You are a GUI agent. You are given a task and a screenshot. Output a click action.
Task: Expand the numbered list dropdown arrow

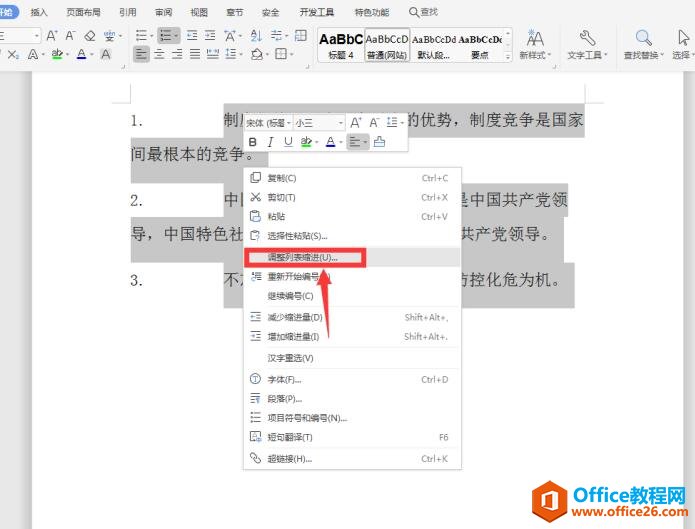tap(176, 36)
